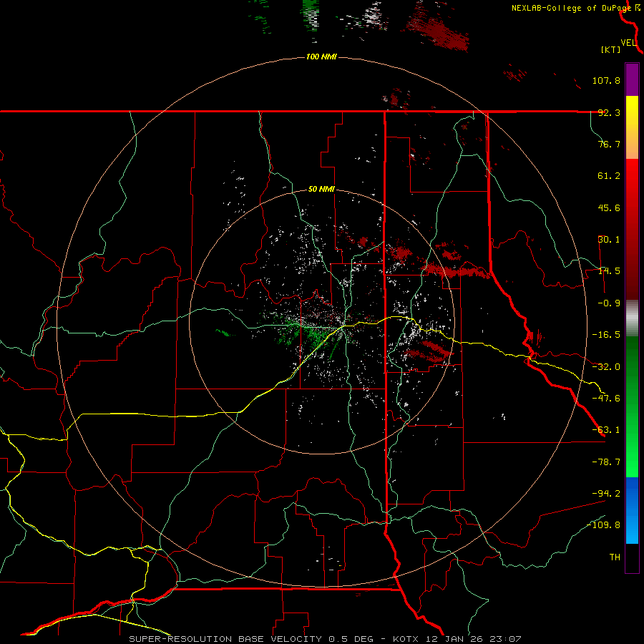
Task: Click the 107.8 legend value
Action: pos(606,80)
